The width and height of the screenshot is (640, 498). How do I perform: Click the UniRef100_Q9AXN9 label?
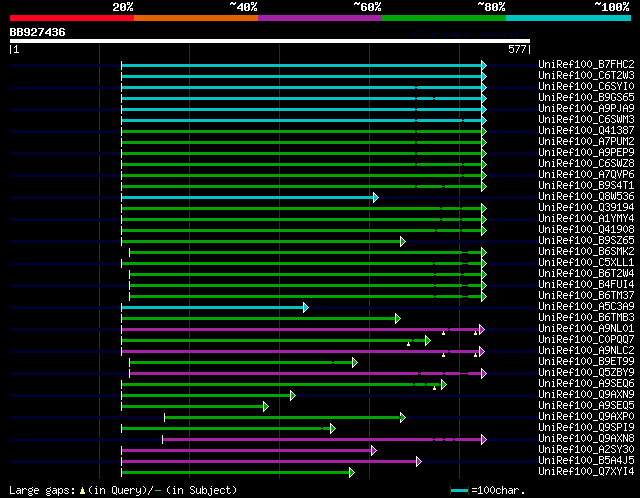586,395
